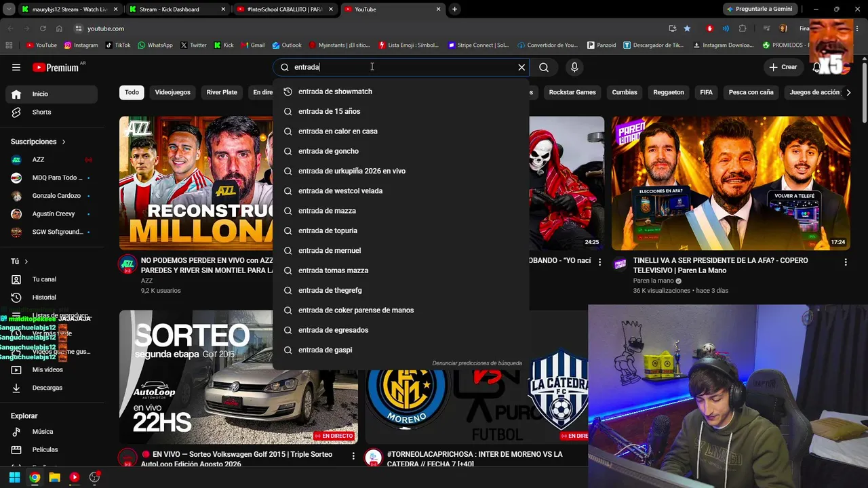
Task: Choose suggestion 'entrada de 15 años'
Action: tap(401, 111)
